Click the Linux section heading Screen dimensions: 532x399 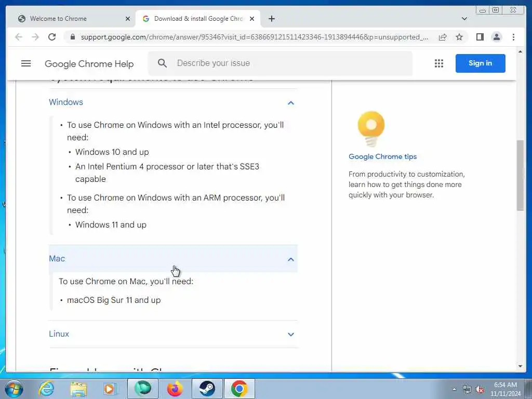click(59, 334)
